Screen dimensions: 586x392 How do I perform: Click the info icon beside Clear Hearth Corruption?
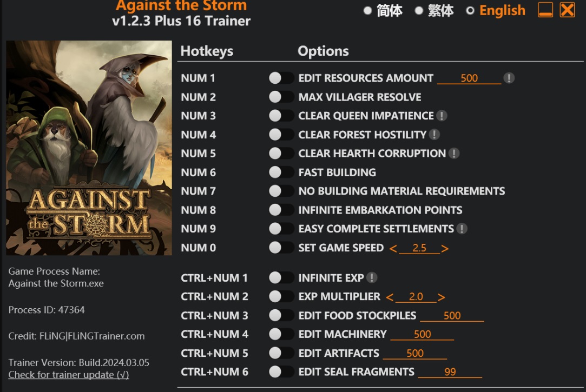click(x=454, y=154)
